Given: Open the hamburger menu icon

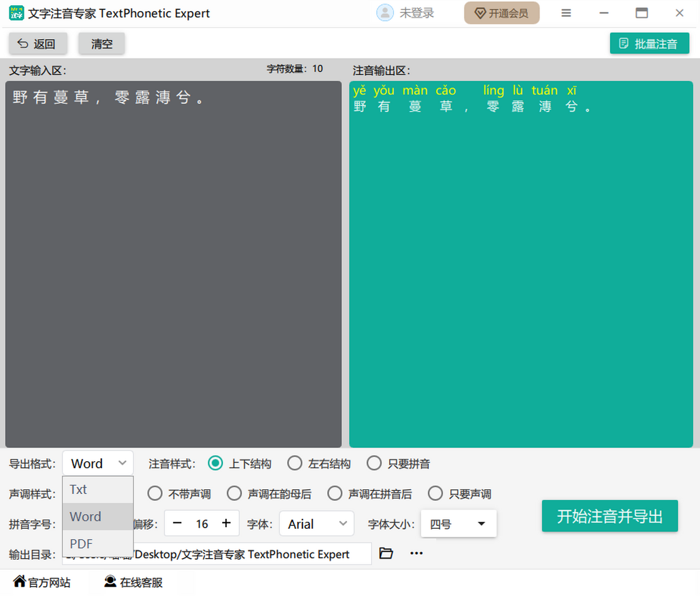Looking at the screenshot, I should coord(566,13).
